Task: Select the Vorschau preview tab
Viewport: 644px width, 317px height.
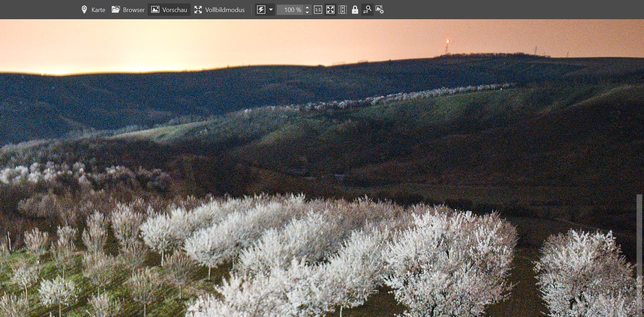Action: click(169, 10)
